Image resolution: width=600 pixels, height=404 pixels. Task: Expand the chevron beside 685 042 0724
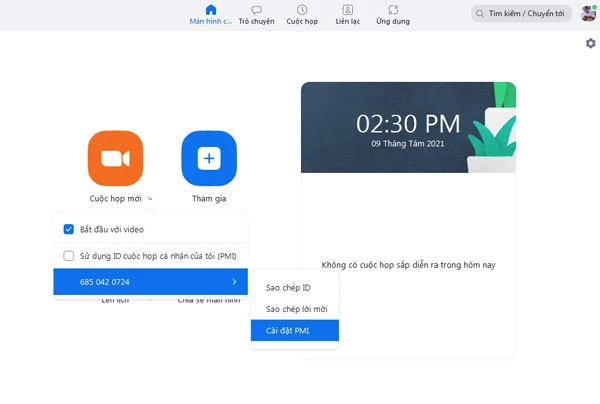(234, 282)
